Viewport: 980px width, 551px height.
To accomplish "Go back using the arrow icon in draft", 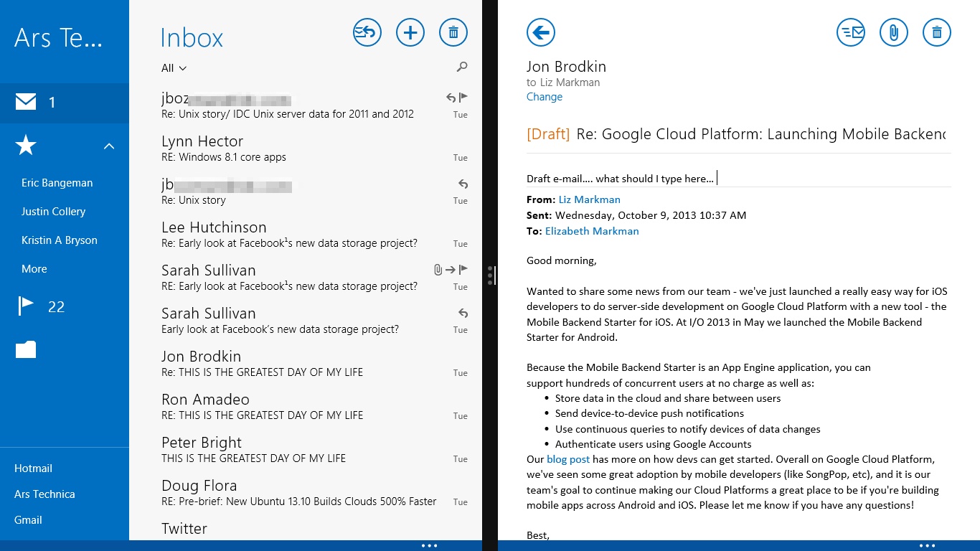I will [541, 32].
